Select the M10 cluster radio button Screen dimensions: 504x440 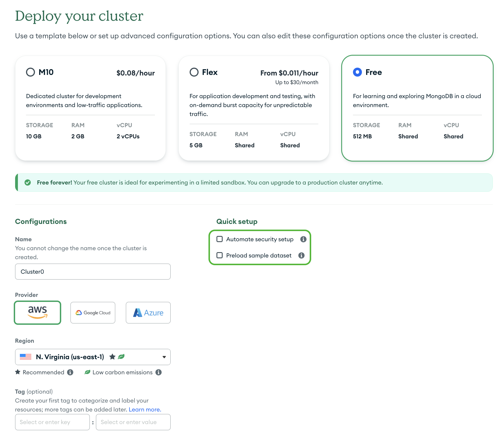coord(30,72)
